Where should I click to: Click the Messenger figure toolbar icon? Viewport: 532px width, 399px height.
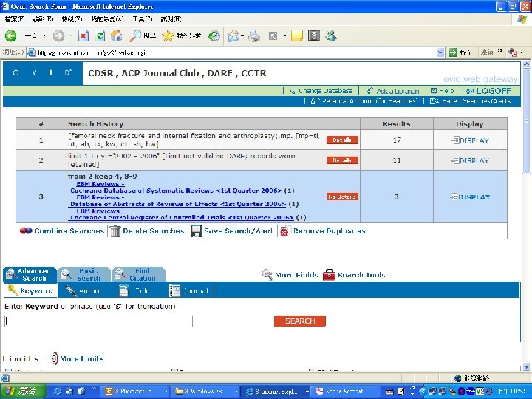click(330, 35)
